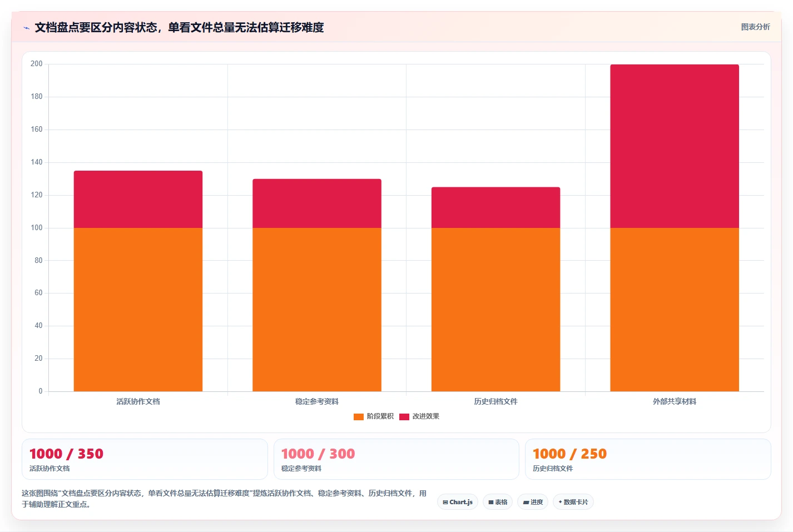Click the 历史归档文件 x-axis label

(495, 401)
